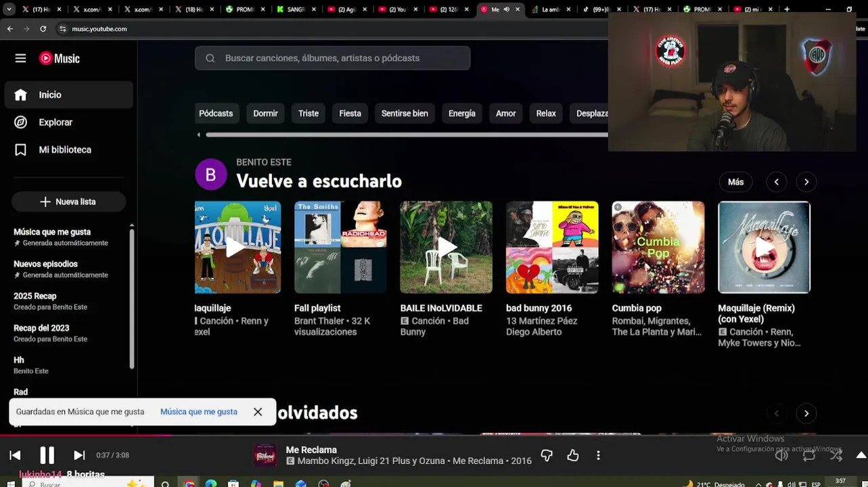868x487 pixels.
Task: Open bad bunny 2016 thumbnail
Action: [552, 248]
